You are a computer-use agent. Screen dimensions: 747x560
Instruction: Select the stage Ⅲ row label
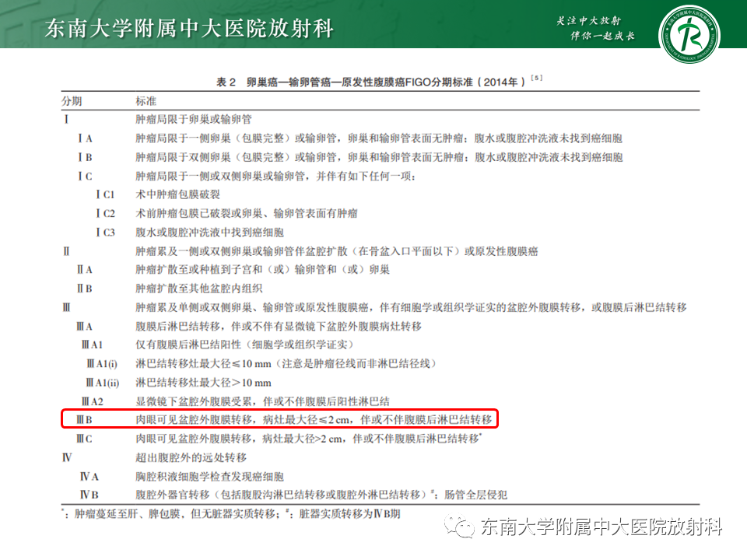pos(66,308)
